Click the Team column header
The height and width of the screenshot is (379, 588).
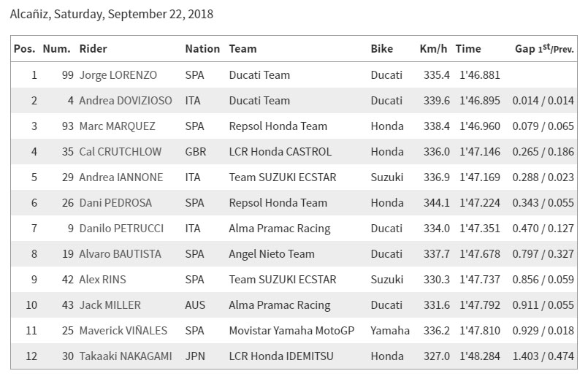coord(243,49)
